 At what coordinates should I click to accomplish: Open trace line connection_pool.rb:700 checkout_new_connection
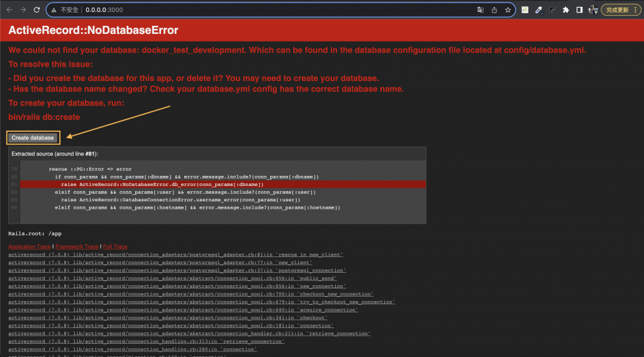(191, 294)
